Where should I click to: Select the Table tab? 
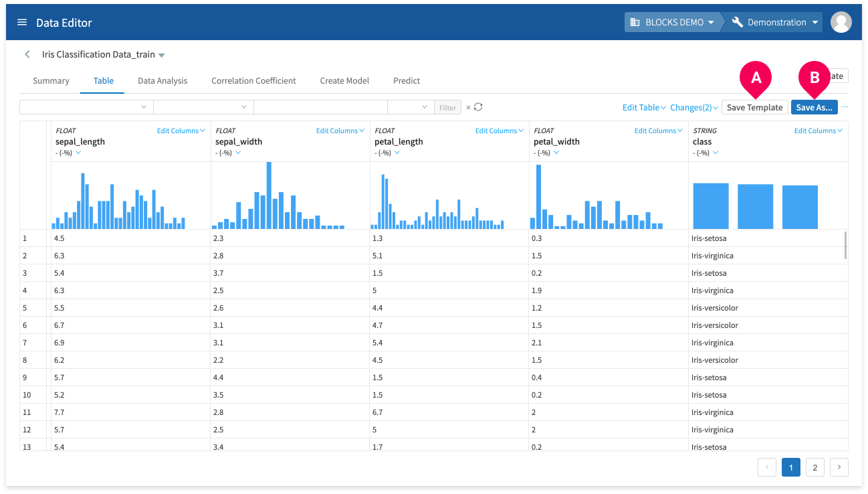tap(104, 80)
